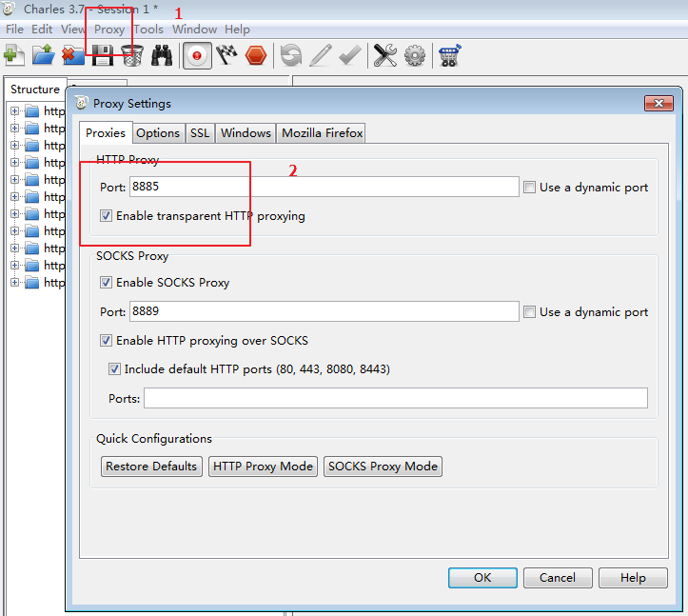688x616 pixels.
Task: Select the Structure tab in main window
Action: (35, 89)
